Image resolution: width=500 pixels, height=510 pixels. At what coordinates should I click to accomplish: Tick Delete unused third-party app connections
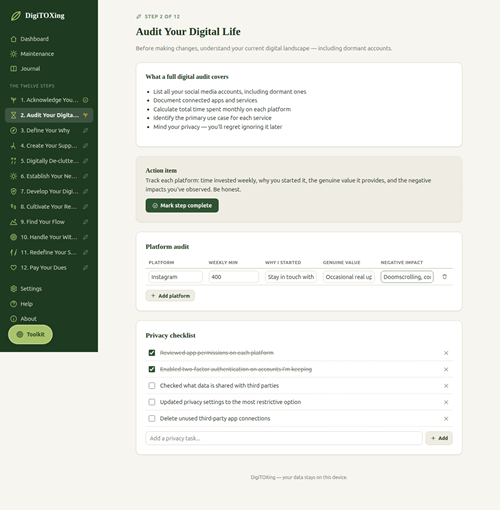152,418
